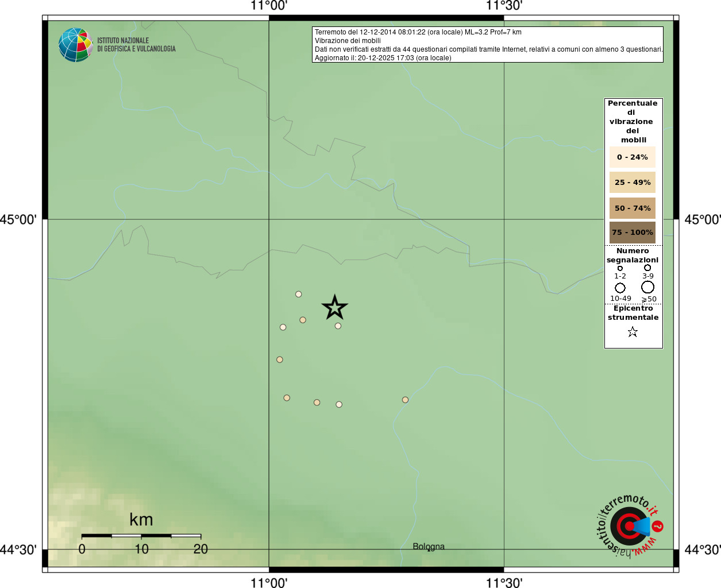Screen dimensions: 721x588
Task: Click the Bologna city marker dot
Action: point(429,550)
